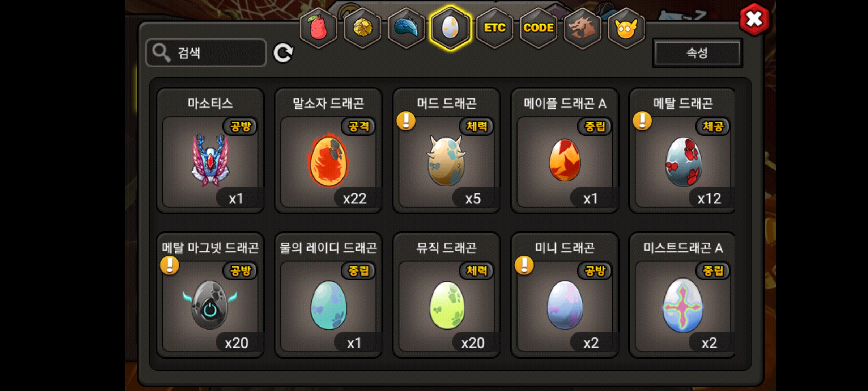Select the 메탈 마그넷 드래곤 power-button egg

[x=210, y=295]
